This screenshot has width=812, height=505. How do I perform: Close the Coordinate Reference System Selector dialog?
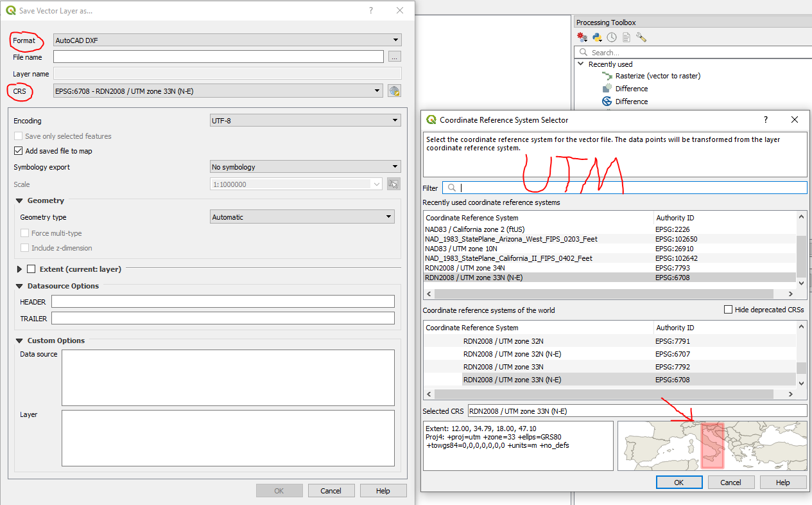click(x=795, y=120)
